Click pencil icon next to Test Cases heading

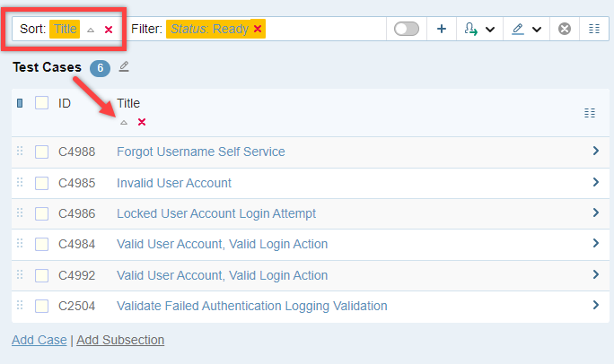tap(124, 66)
